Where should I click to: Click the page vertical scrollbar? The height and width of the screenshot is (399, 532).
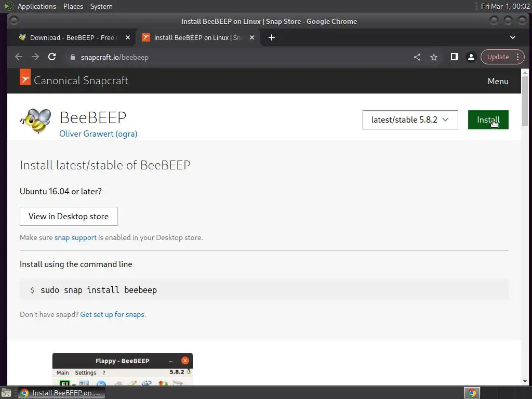(525, 102)
